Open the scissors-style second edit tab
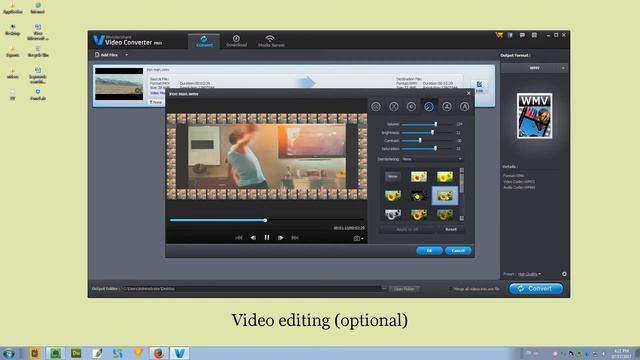Screen dimensions: 640x360 [393, 107]
